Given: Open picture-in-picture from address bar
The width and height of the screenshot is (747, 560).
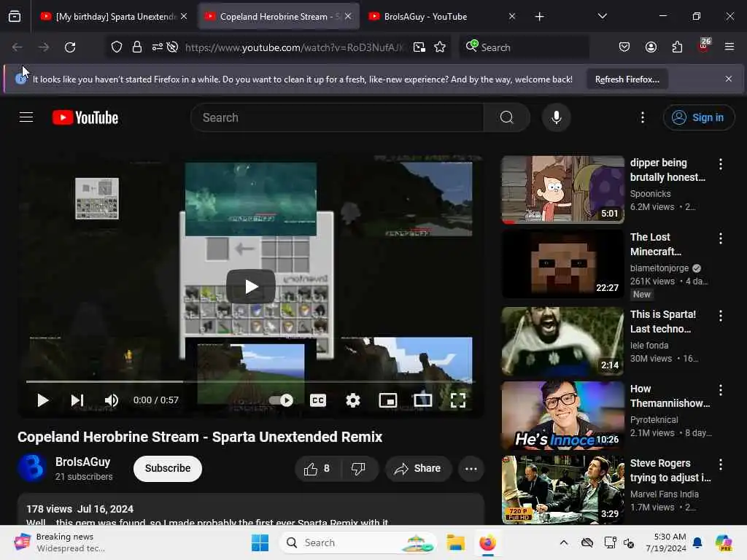Looking at the screenshot, I should (x=419, y=47).
